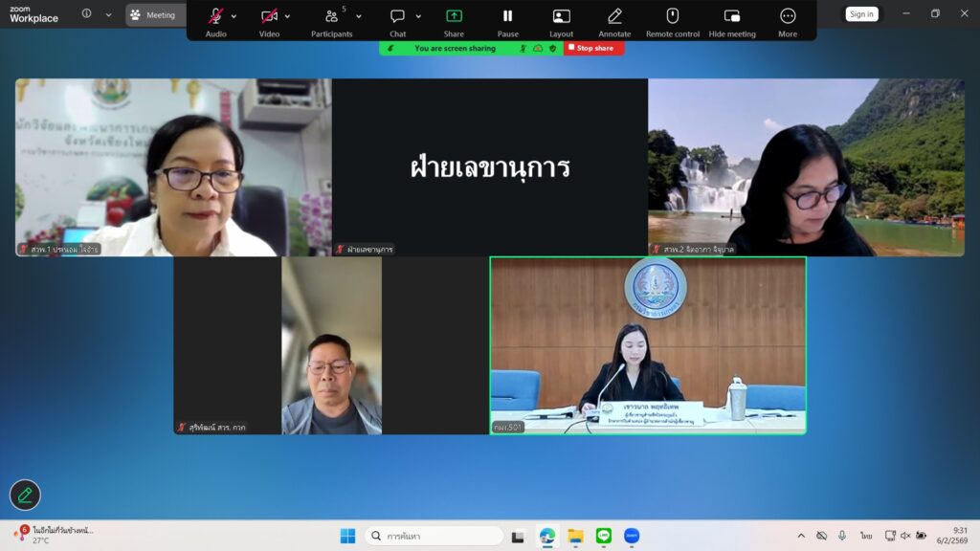Click the red Stop share button

point(592,48)
